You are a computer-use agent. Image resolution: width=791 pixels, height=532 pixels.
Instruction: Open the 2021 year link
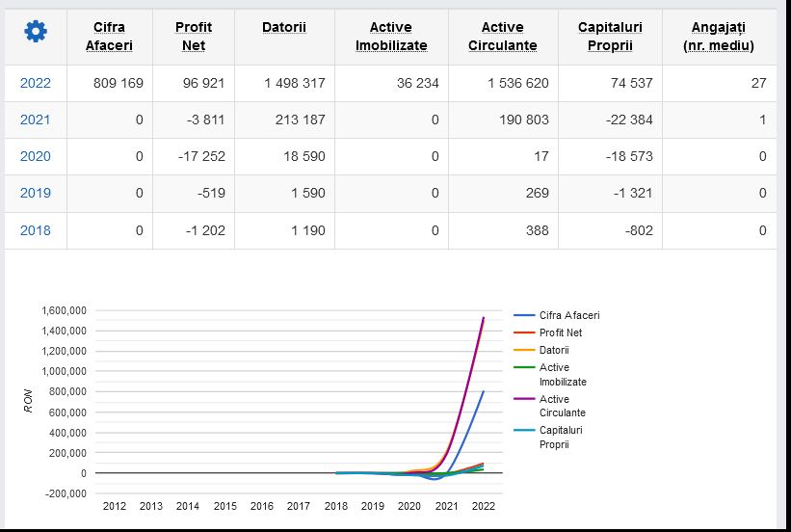pos(36,120)
